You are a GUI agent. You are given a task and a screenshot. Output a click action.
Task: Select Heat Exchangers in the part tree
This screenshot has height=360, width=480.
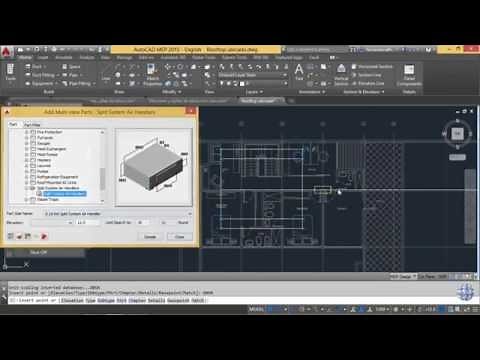[x=51, y=149]
